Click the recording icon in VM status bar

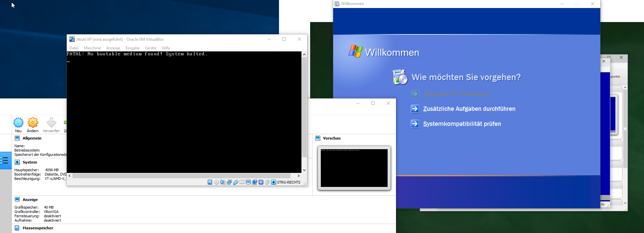255,182
